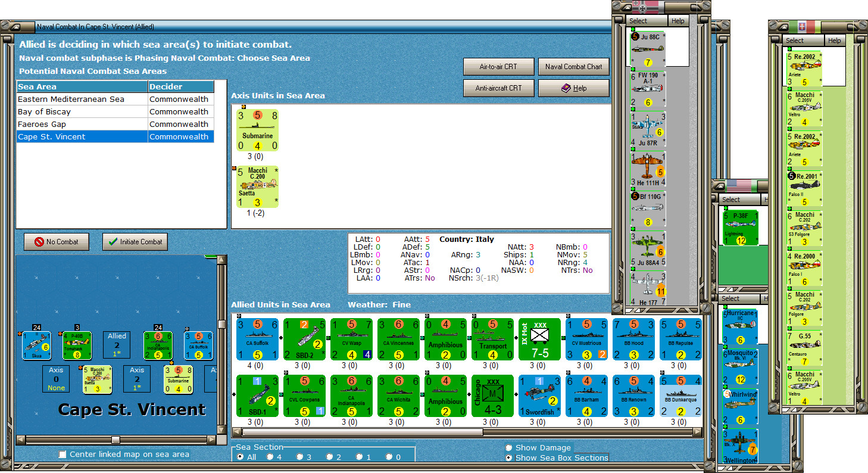The width and height of the screenshot is (868, 473).
Task: Open the Air-to-air CRT chart
Action: (498, 67)
